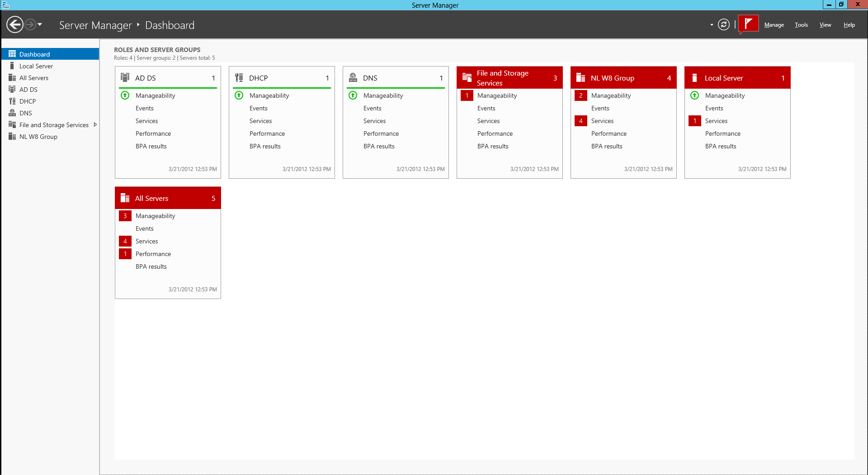Screen dimensions: 868x475
Task: Click the DHCP tile role icon
Action: [239, 77]
